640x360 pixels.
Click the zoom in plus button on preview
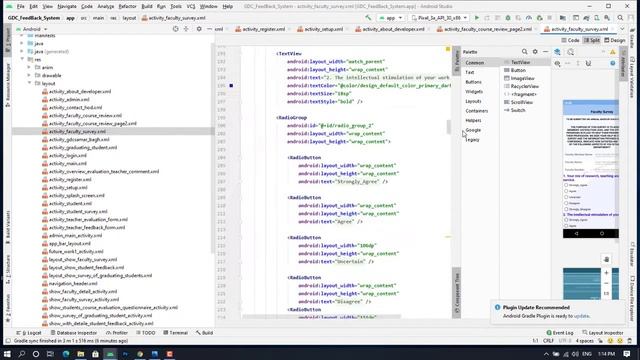pyautogui.click(x=606, y=273)
